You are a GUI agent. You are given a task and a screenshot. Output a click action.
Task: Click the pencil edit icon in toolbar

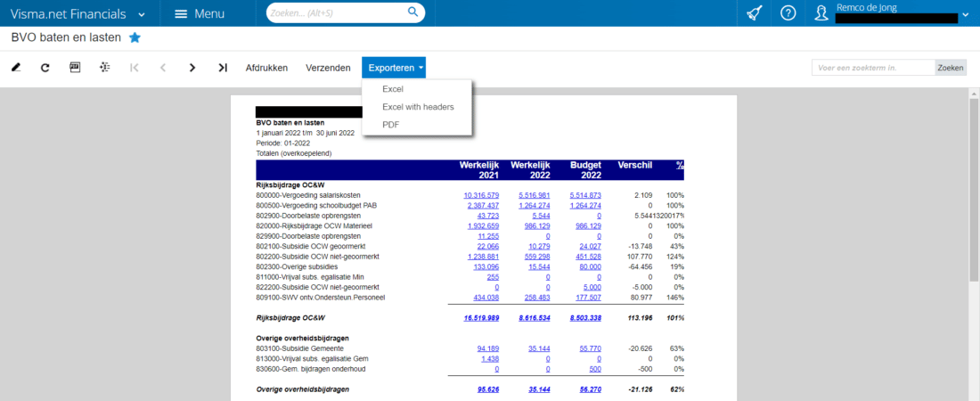(x=16, y=68)
